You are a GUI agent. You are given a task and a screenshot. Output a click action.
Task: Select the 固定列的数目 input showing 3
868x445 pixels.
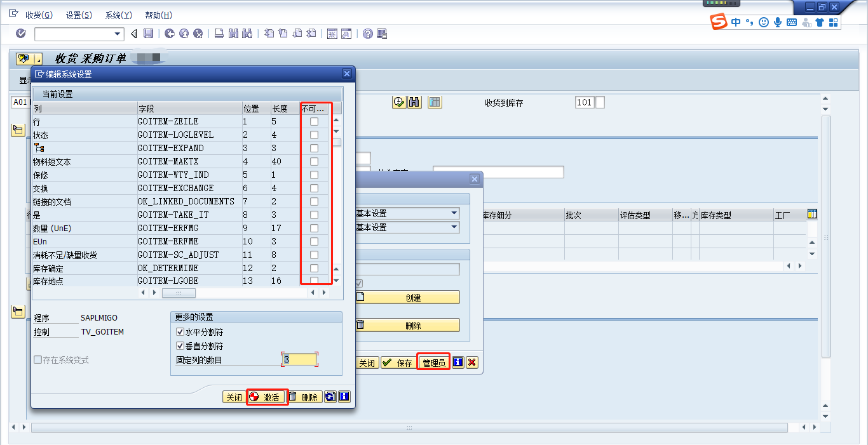click(299, 359)
